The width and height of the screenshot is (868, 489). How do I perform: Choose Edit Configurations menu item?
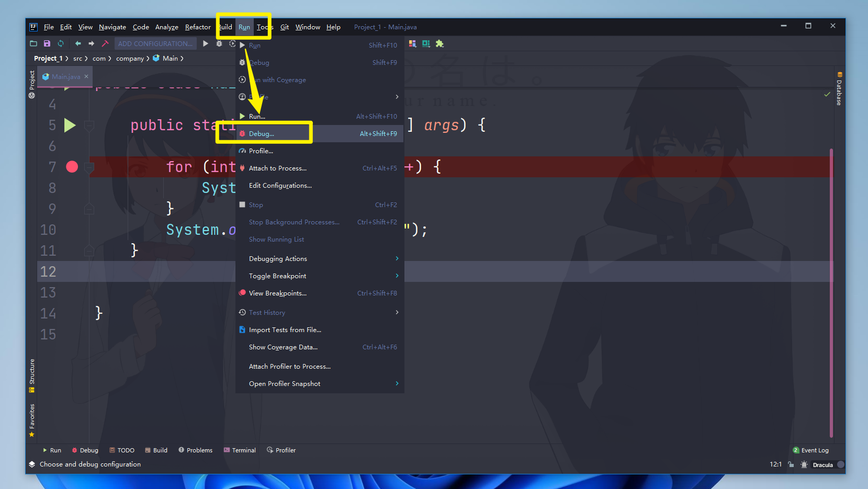pyautogui.click(x=320, y=185)
